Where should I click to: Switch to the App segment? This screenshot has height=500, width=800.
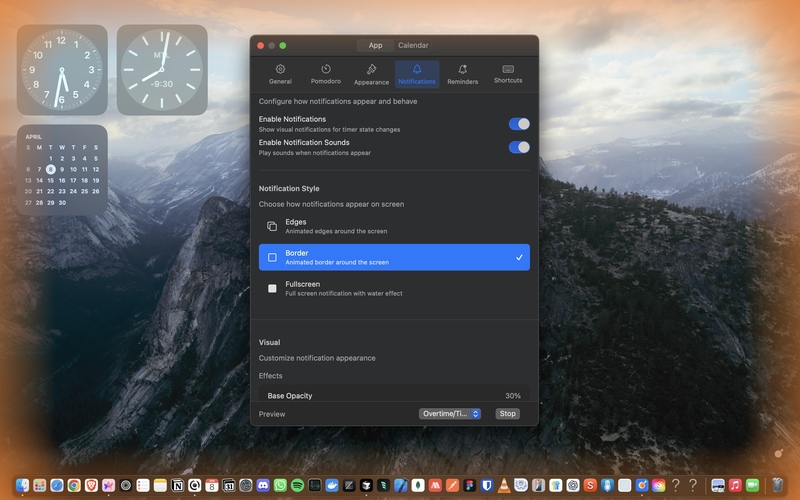376,45
